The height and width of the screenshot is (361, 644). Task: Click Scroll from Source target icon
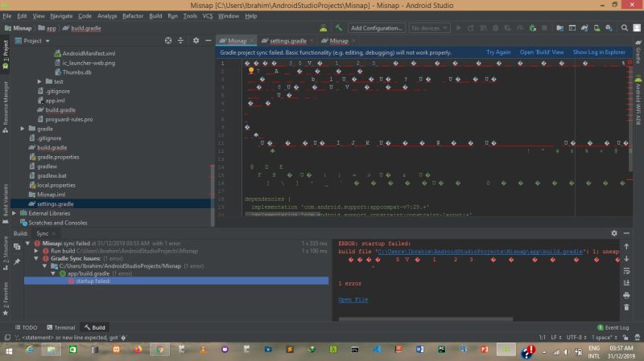point(168,41)
